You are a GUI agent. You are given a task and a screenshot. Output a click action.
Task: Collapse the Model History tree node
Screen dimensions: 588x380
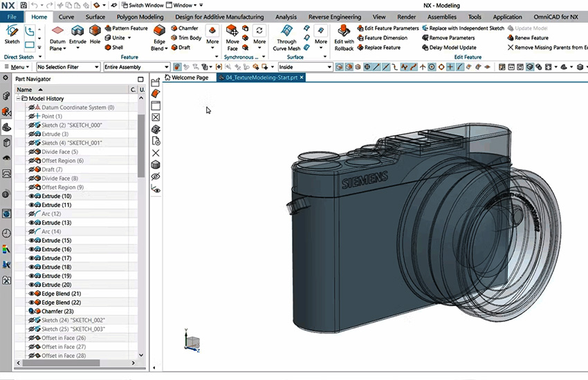(x=18, y=99)
